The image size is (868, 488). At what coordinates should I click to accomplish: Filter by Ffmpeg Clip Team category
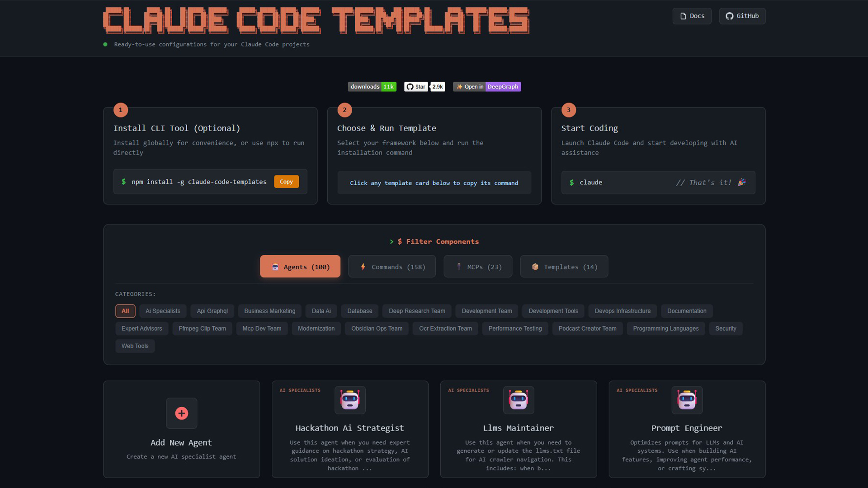point(202,328)
